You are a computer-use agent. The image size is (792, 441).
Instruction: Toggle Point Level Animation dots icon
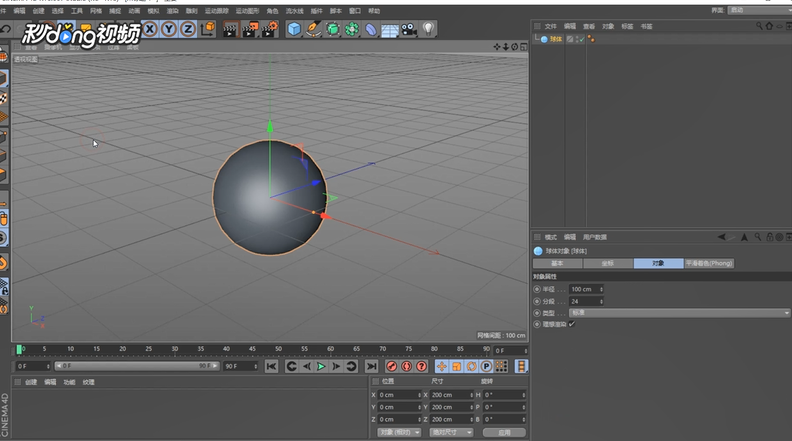click(x=501, y=366)
